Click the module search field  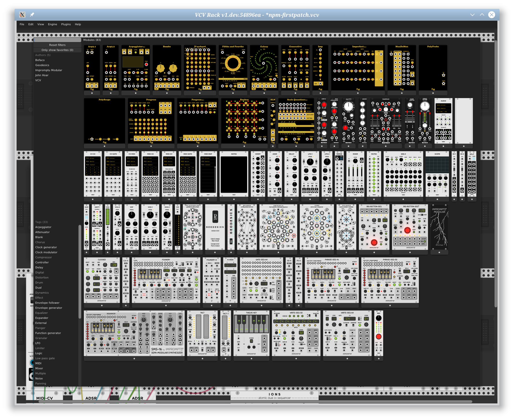coord(58,40)
